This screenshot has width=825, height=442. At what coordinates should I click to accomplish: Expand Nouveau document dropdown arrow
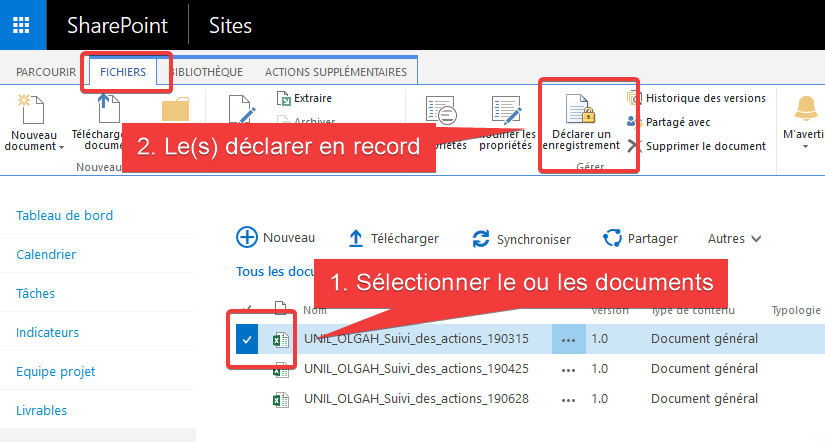click(x=62, y=147)
